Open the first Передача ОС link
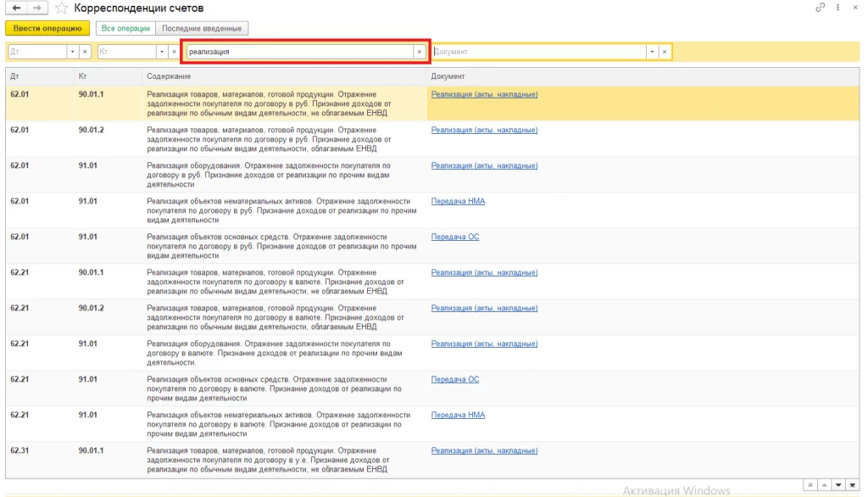 pyautogui.click(x=455, y=237)
